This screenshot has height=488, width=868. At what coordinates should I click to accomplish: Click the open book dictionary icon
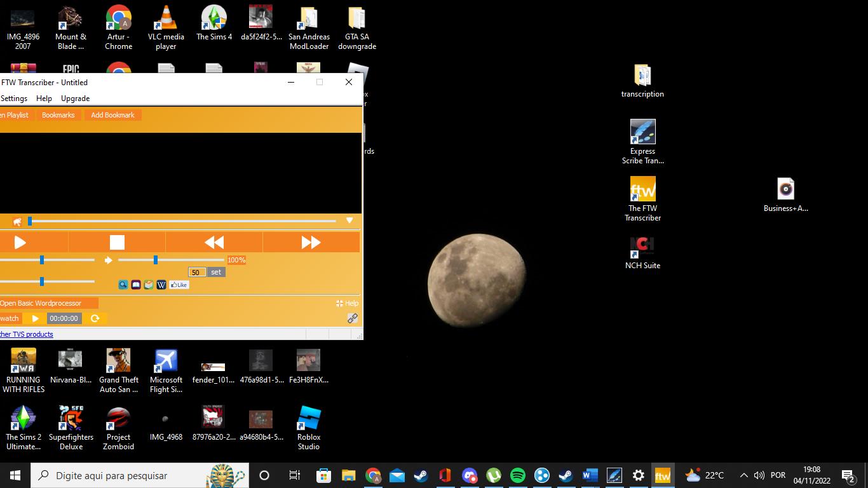pyautogui.click(x=136, y=285)
